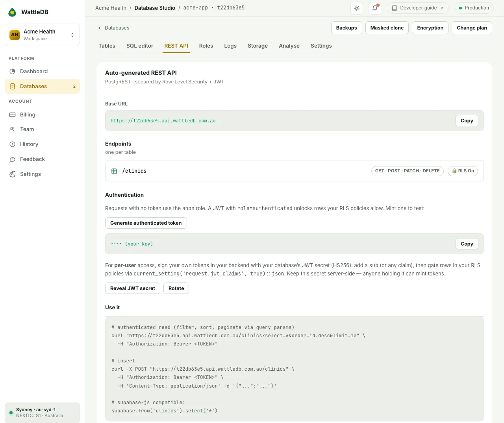Copy the Base URL
Image resolution: width=504 pixels, height=423 pixels.
tap(467, 121)
